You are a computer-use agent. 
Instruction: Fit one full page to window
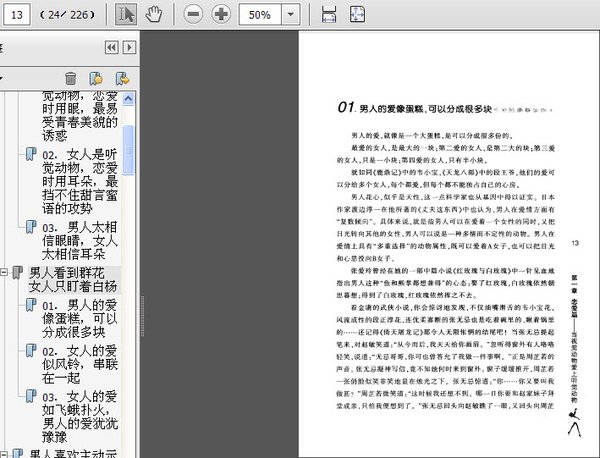point(357,15)
